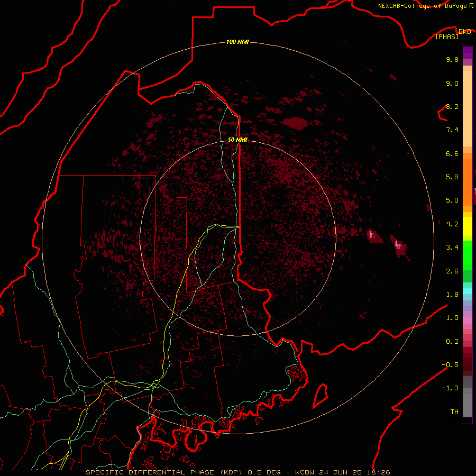476x476 pixels.
Task: Click the -1.3 value on the color scale
Action: pyautogui.click(x=450, y=388)
